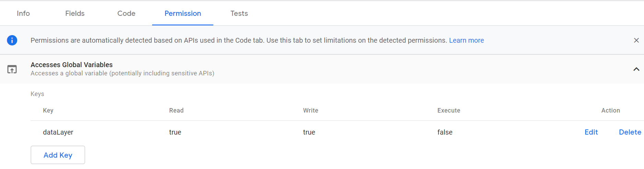This screenshot has width=644, height=169.
Task: Add a new key with Add Key
Action: click(x=58, y=155)
